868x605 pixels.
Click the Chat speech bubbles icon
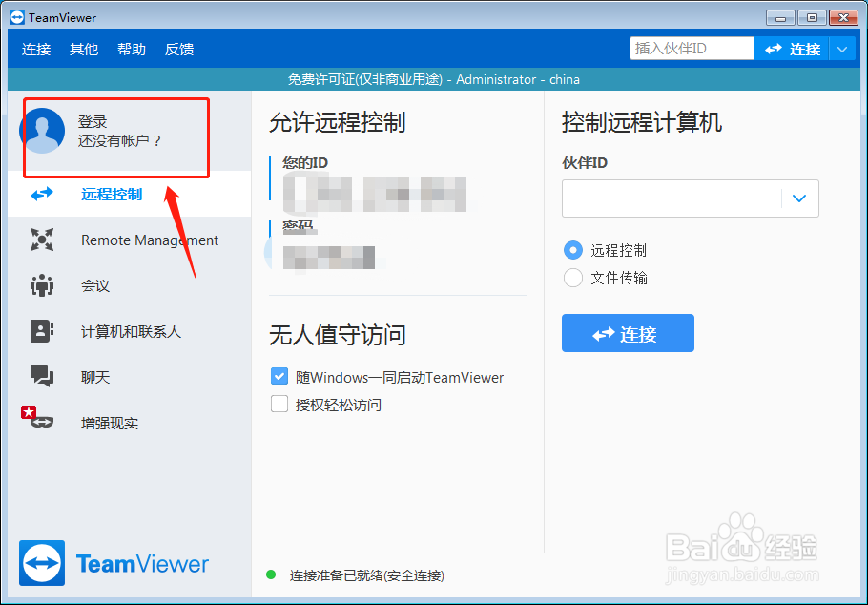tap(42, 376)
